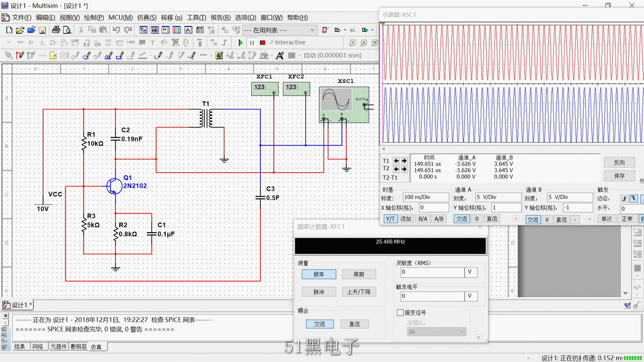This screenshot has width=644, height=362.
Task: Click the 保存 button on oscilloscope
Action: 619,176
